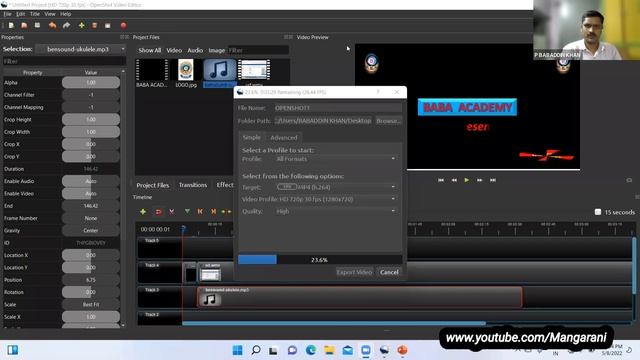Expand the Target MP4 dropdown
This screenshot has height=360, width=640.
[336, 187]
